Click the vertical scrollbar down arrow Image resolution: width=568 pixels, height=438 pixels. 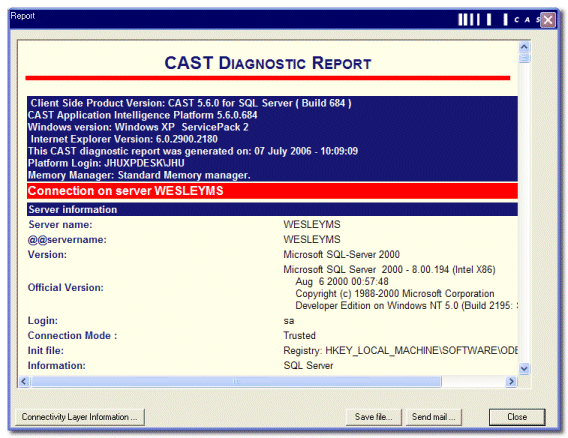(x=524, y=369)
